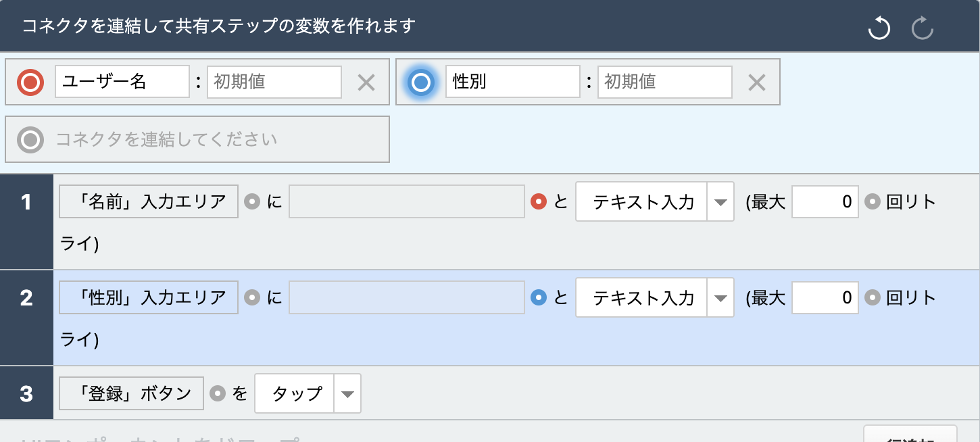Image resolution: width=980 pixels, height=442 pixels.
Task: Click gray connector after 「登録」ボタン
Action: click(218, 393)
